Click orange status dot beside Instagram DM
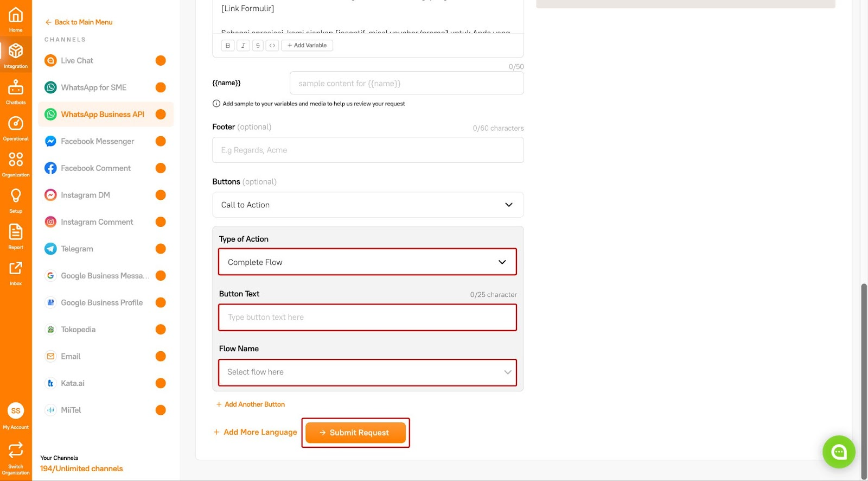The height and width of the screenshot is (481, 868). click(x=161, y=195)
